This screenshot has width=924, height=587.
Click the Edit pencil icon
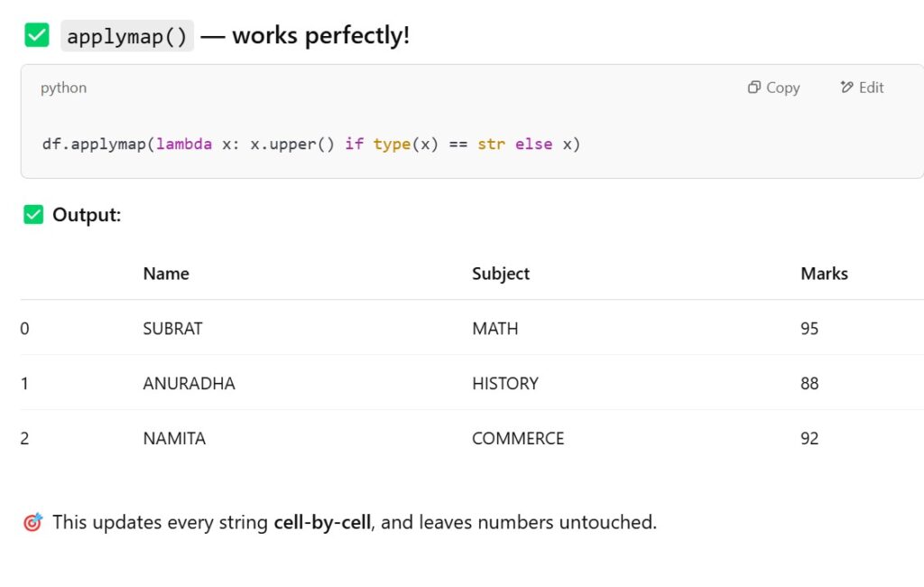click(x=846, y=88)
